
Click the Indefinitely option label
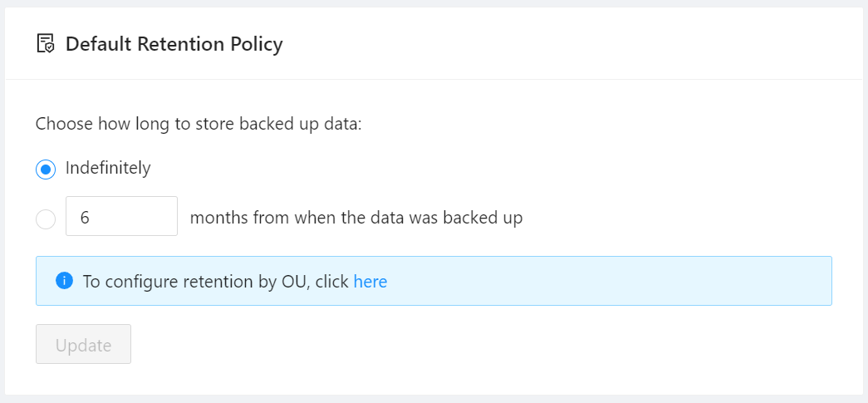pyautogui.click(x=108, y=168)
